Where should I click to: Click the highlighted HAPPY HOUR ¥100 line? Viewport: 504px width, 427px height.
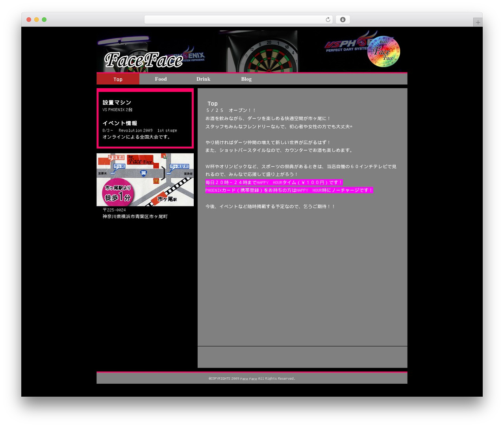coord(274,182)
